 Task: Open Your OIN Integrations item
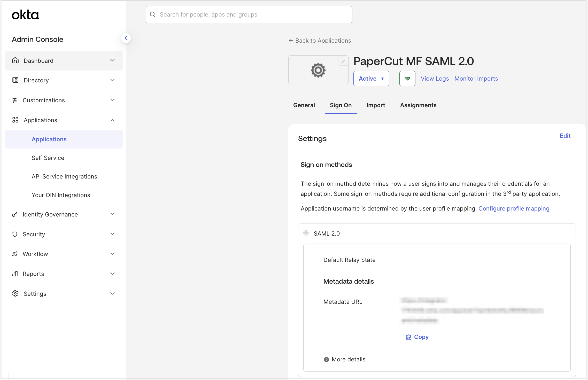(x=61, y=195)
